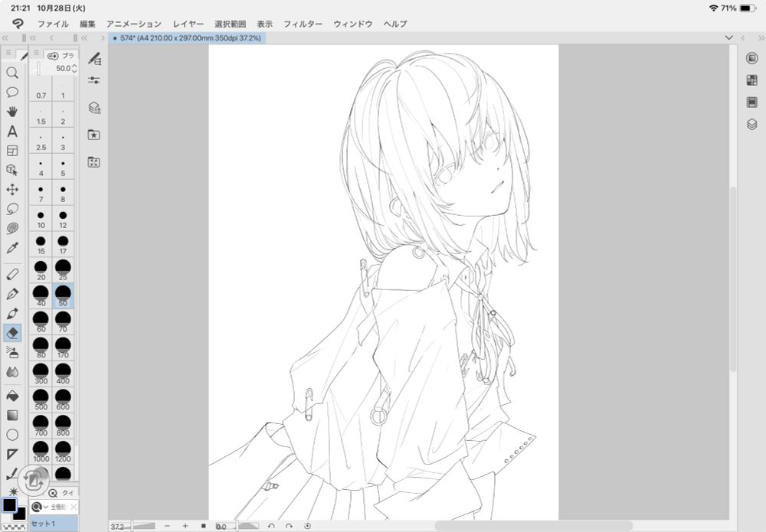The width and height of the screenshot is (766, 532).
Task: Select the Text tool (A)
Action: 12,132
